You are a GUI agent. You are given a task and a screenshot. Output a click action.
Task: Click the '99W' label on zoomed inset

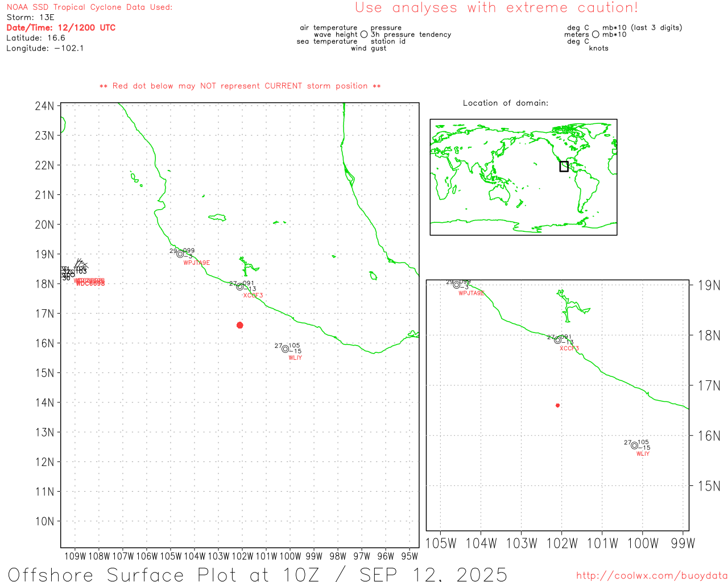[x=683, y=543]
